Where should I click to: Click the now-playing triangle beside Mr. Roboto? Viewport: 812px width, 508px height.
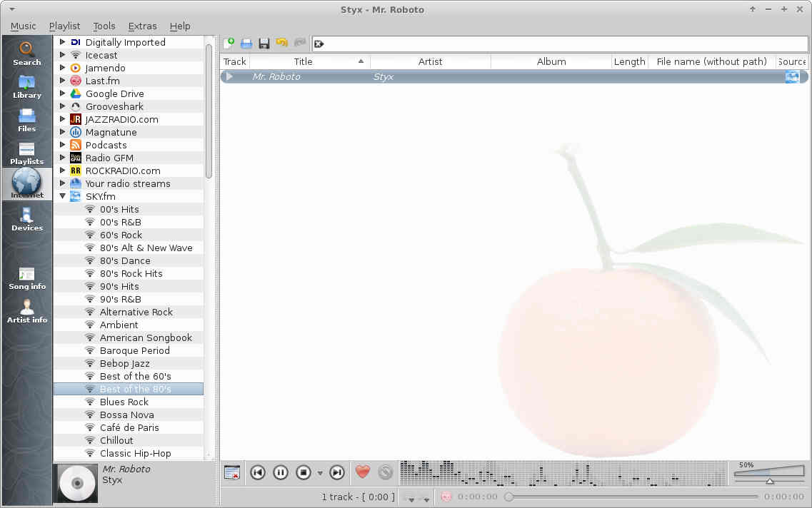[x=229, y=76]
